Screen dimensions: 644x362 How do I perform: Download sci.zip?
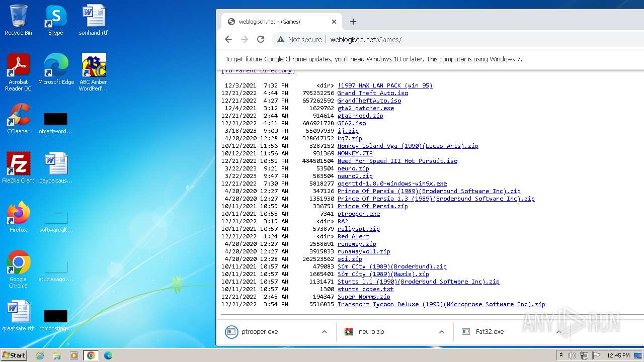(x=350, y=259)
